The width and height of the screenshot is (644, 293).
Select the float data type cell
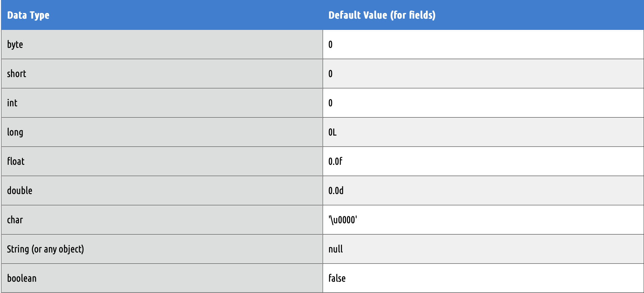coord(162,161)
